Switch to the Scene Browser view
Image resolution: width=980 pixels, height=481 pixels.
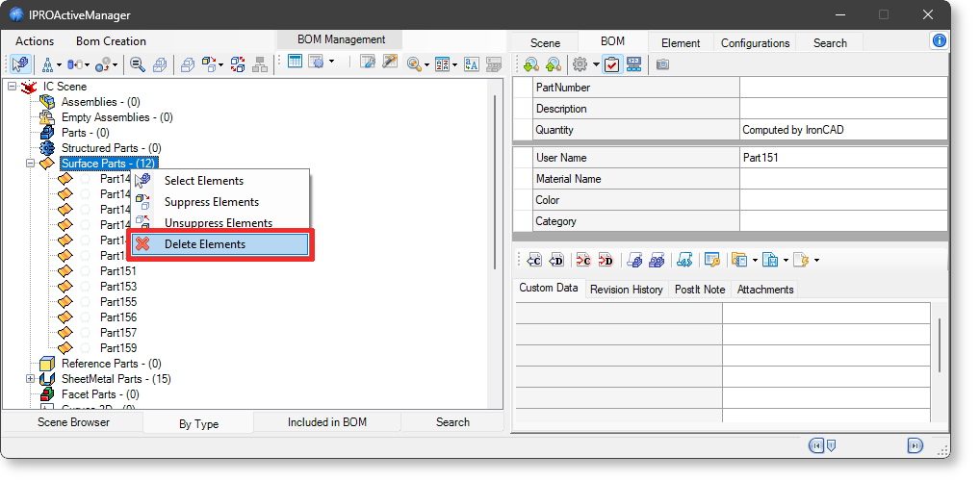coord(73,422)
